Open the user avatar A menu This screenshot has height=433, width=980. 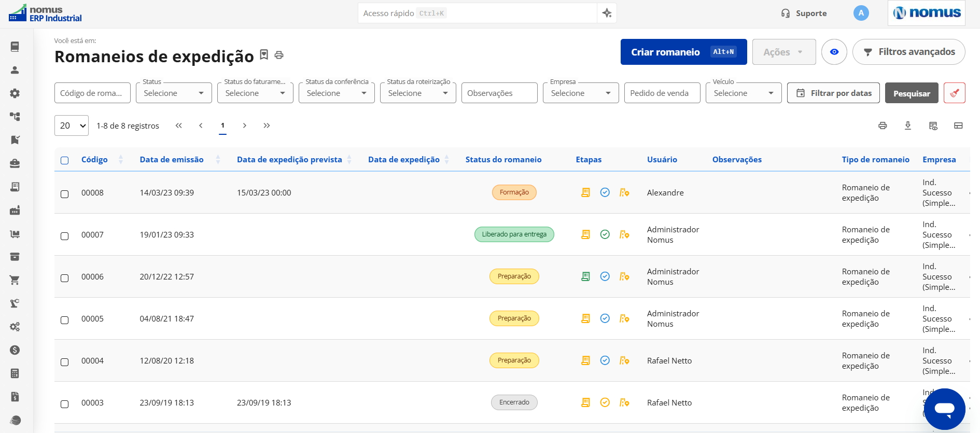[861, 13]
